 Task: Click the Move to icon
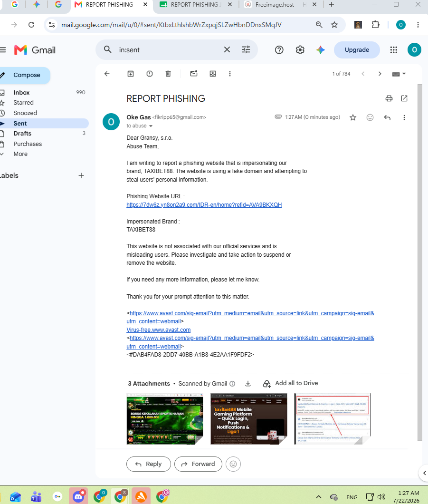[x=212, y=74]
